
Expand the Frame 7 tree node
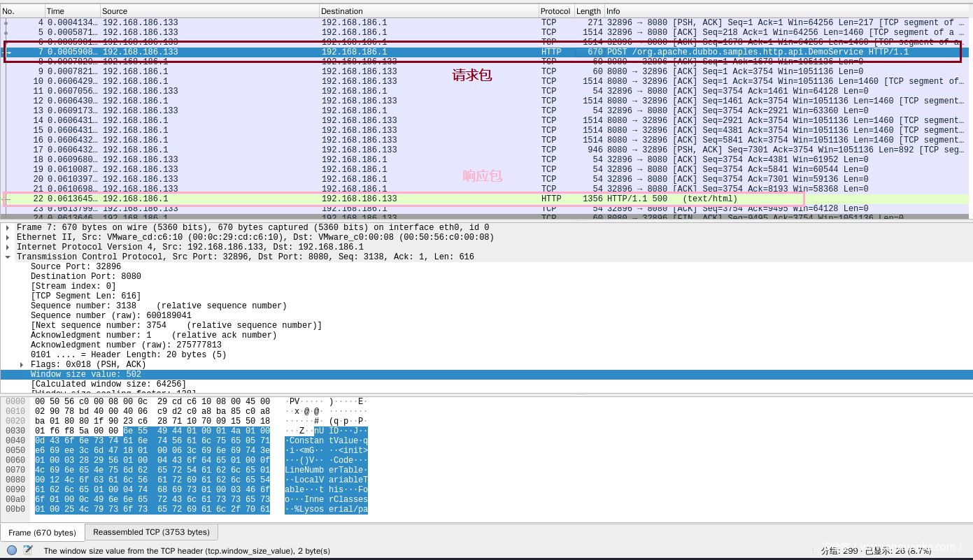[8, 228]
